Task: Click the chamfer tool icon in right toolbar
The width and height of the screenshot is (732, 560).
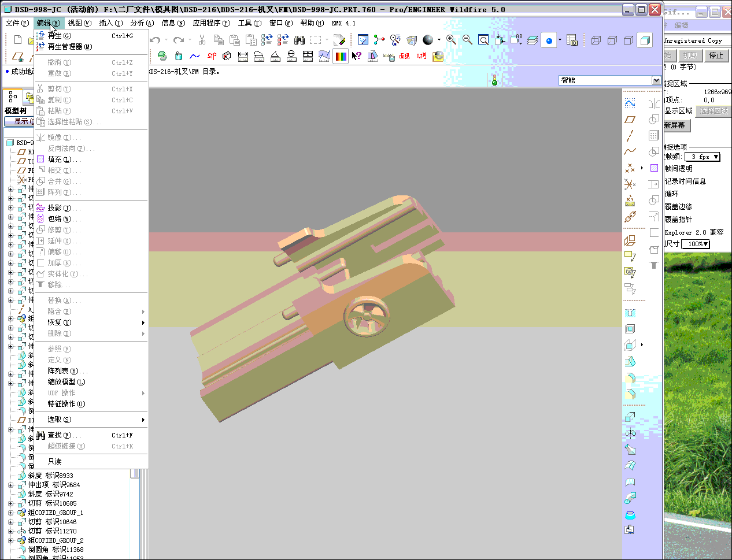Action: (x=630, y=394)
